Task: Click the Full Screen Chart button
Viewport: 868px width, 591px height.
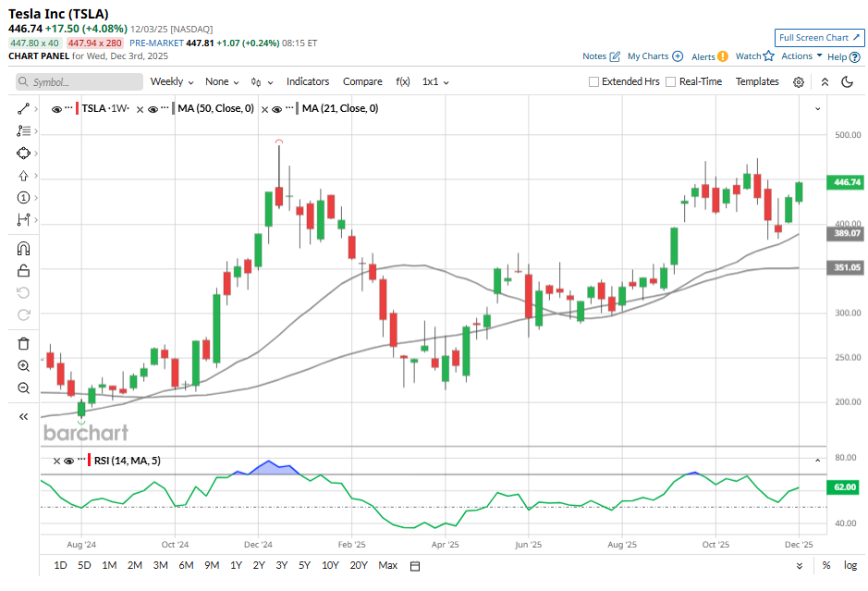Action: click(819, 38)
